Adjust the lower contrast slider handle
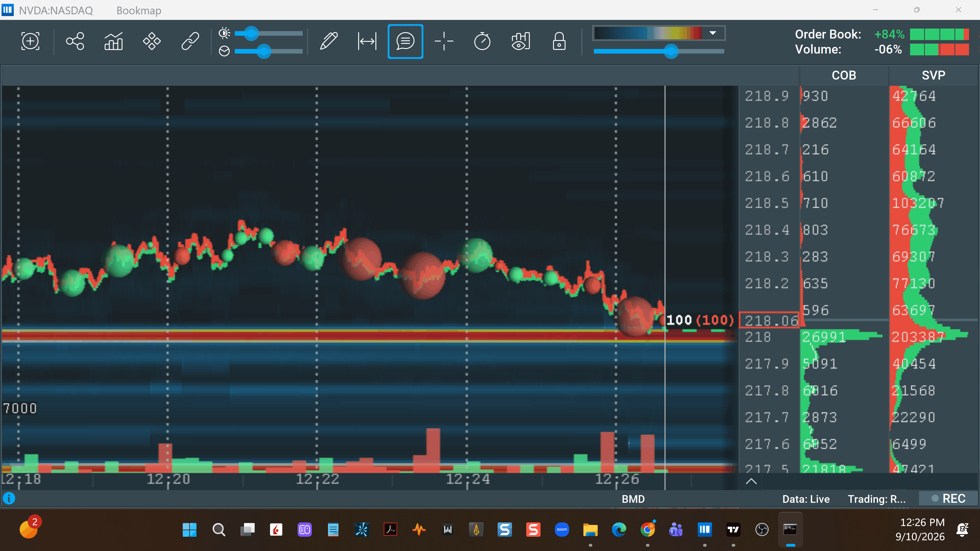The image size is (980, 551). (x=264, y=51)
